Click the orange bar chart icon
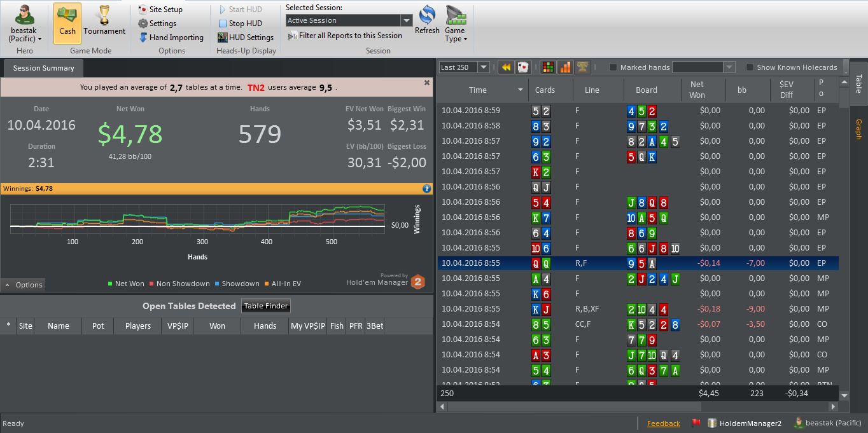 565,67
